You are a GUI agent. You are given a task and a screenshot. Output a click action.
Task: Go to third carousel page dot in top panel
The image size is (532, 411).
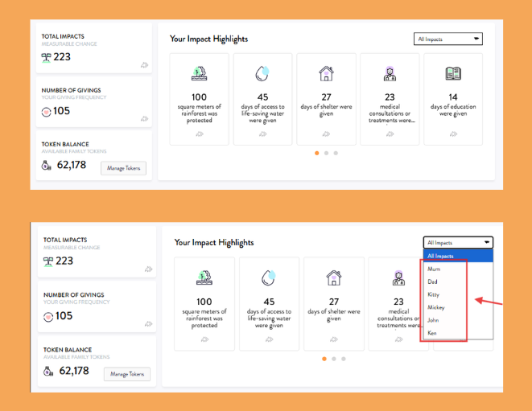(x=336, y=153)
